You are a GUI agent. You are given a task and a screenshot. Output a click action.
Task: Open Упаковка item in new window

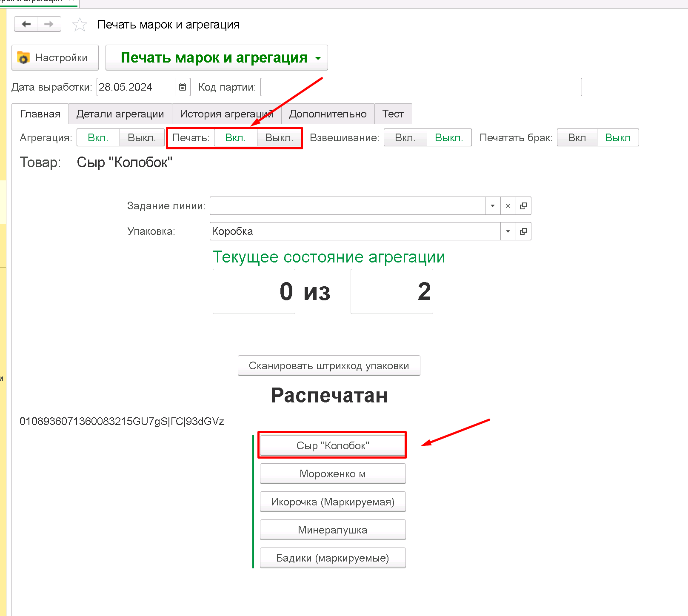[523, 231]
